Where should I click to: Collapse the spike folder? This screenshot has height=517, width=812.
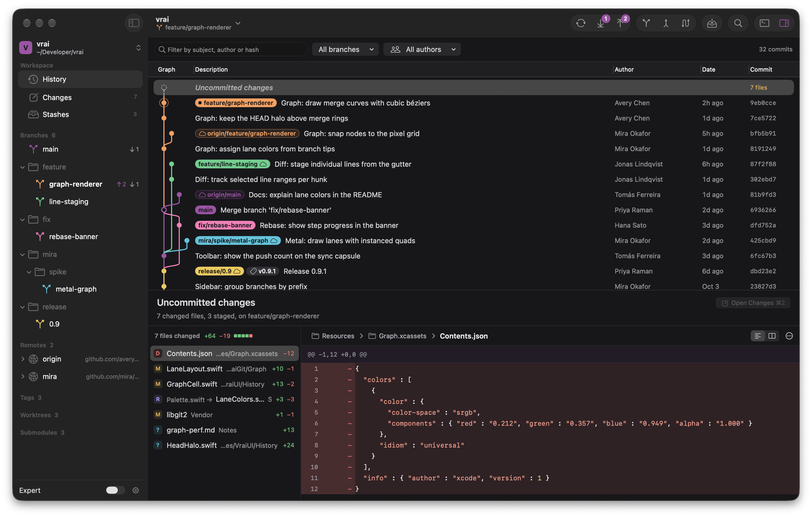[29, 272]
